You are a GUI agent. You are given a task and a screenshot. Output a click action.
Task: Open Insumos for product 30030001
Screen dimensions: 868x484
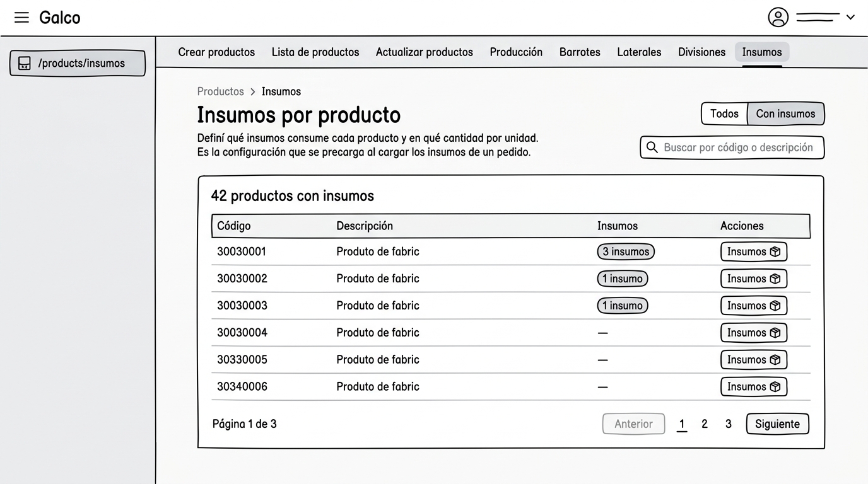(754, 251)
